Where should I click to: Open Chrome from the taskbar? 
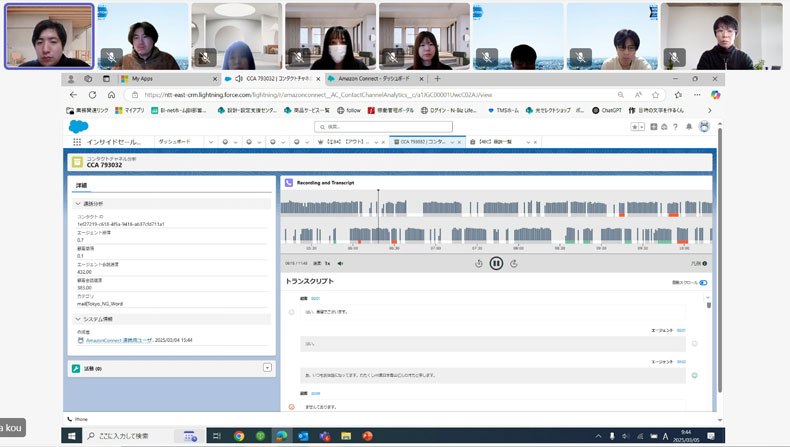(x=239, y=436)
